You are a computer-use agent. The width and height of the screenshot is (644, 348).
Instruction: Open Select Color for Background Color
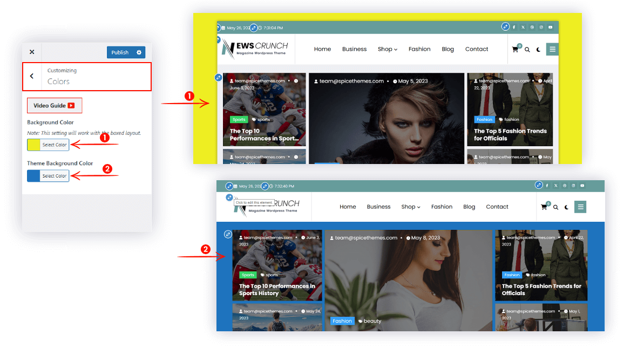54,145
